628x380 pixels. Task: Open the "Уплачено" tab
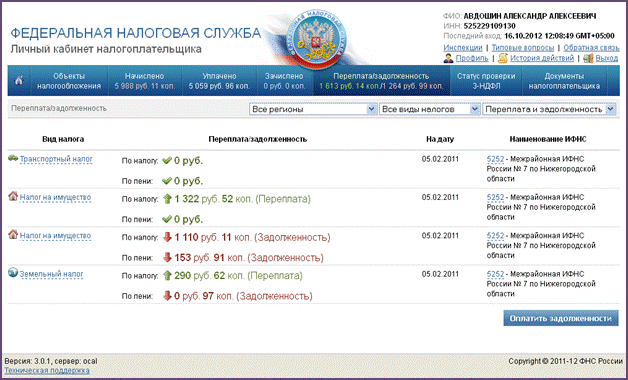point(219,81)
